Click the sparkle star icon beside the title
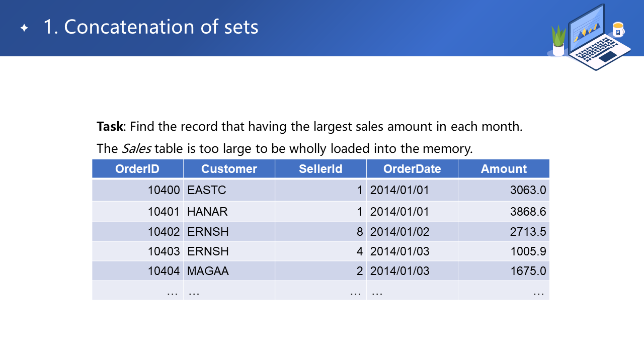The height and width of the screenshot is (362, 644). pyautogui.click(x=24, y=28)
